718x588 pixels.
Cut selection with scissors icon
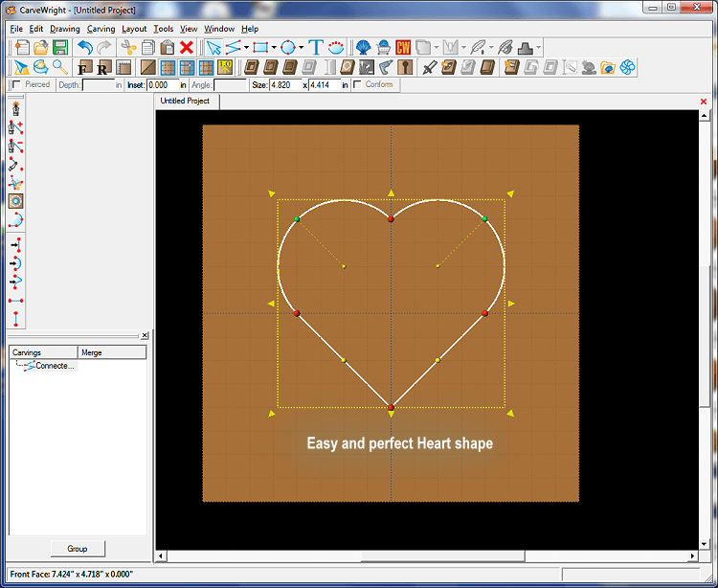pos(129,47)
